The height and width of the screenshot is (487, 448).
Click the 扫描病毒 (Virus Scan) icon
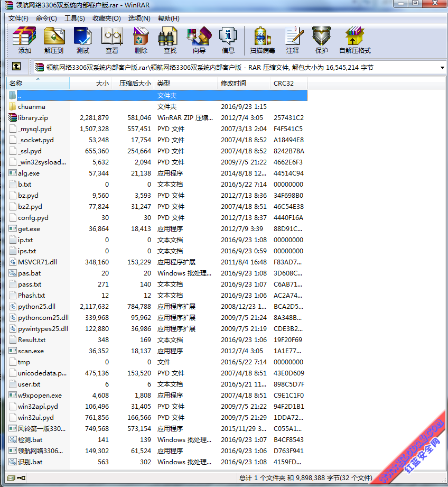tap(262, 36)
